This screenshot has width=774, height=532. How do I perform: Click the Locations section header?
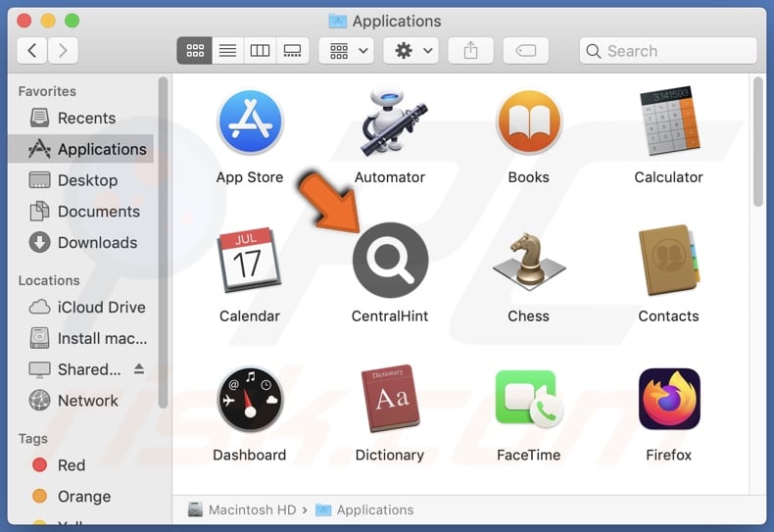[49, 280]
